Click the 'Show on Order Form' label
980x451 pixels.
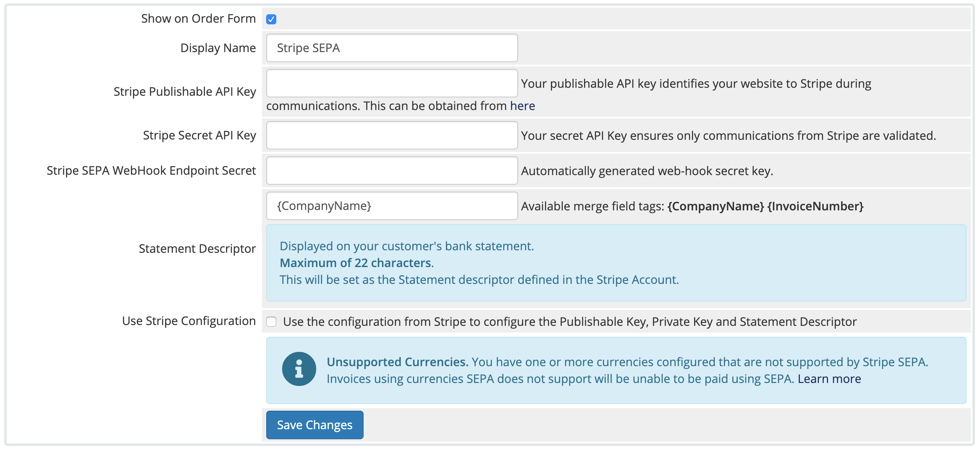(x=198, y=18)
